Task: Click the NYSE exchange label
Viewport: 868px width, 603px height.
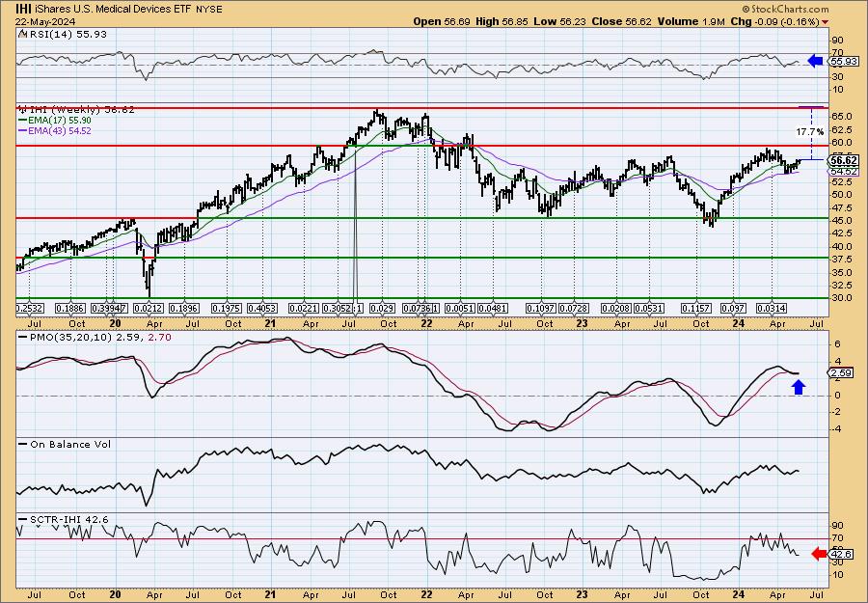Action: click(209, 10)
